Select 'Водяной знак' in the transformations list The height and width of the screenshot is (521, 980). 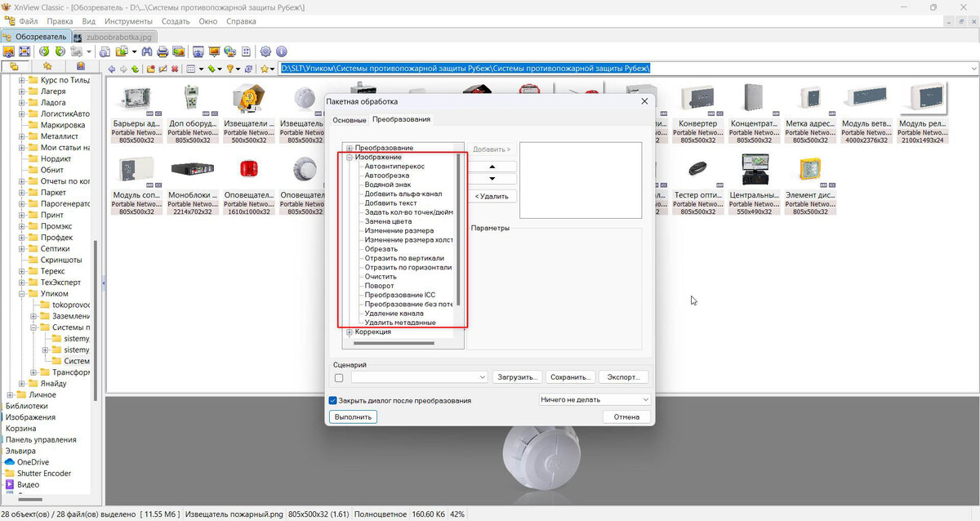point(387,185)
